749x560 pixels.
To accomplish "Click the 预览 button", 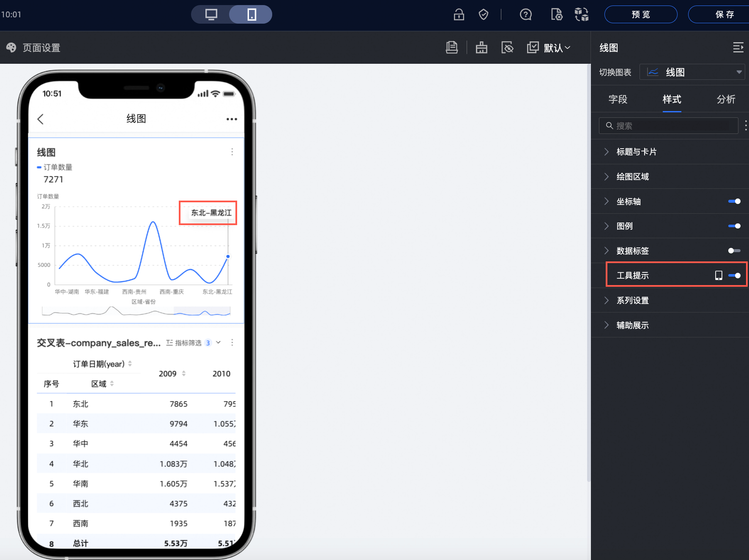I will click(641, 14).
